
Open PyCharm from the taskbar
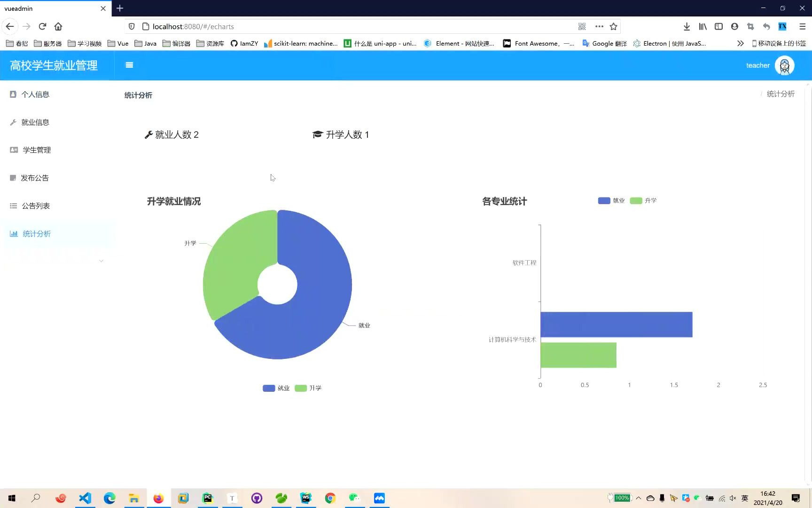tap(208, 498)
